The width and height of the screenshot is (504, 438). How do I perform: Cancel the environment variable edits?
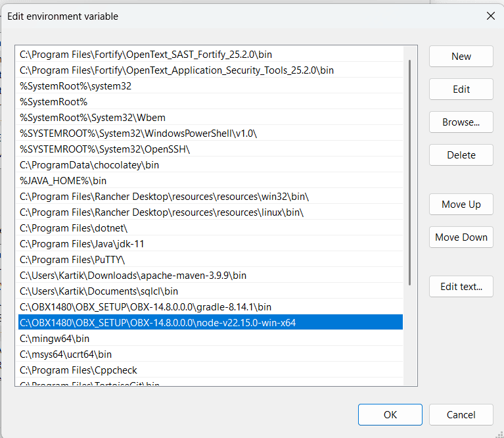[461, 415]
